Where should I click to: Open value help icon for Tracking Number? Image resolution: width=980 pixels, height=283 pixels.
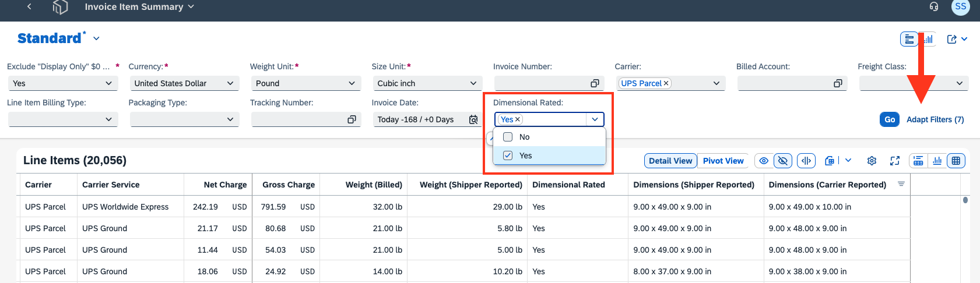coord(352,119)
